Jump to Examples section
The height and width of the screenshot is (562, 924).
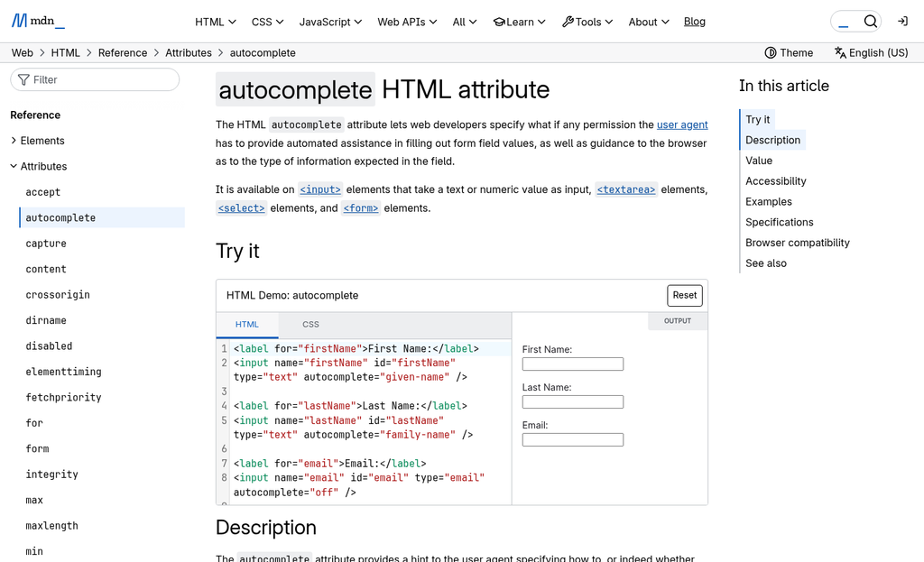point(769,202)
